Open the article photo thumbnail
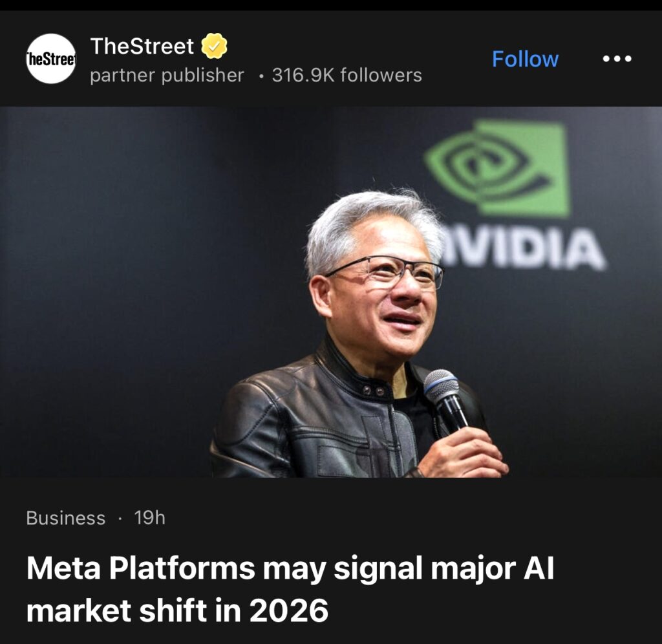The height and width of the screenshot is (644, 662). tap(331, 292)
